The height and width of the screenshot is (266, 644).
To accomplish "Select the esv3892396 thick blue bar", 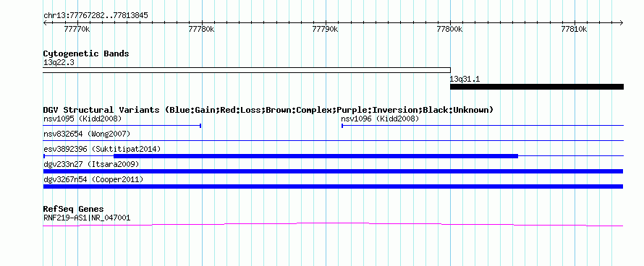I will (315, 156).
